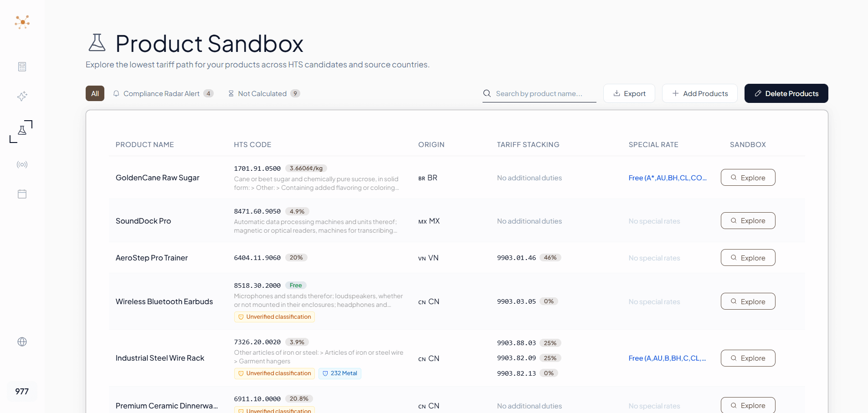868x413 pixels.
Task: Click tariff code 9903.82.09
Action: 517,358
